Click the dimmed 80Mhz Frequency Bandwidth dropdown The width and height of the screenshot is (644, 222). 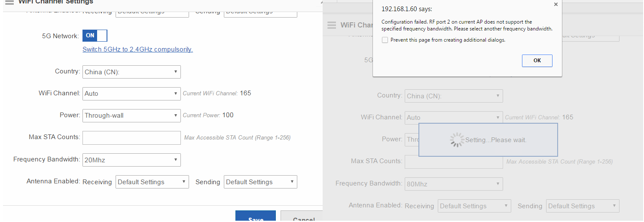[x=454, y=184]
